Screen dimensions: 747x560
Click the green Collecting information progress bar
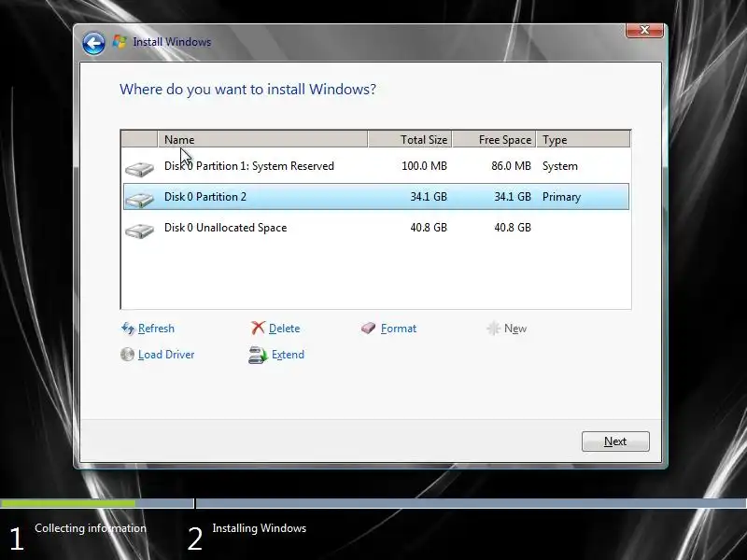tap(67, 503)
